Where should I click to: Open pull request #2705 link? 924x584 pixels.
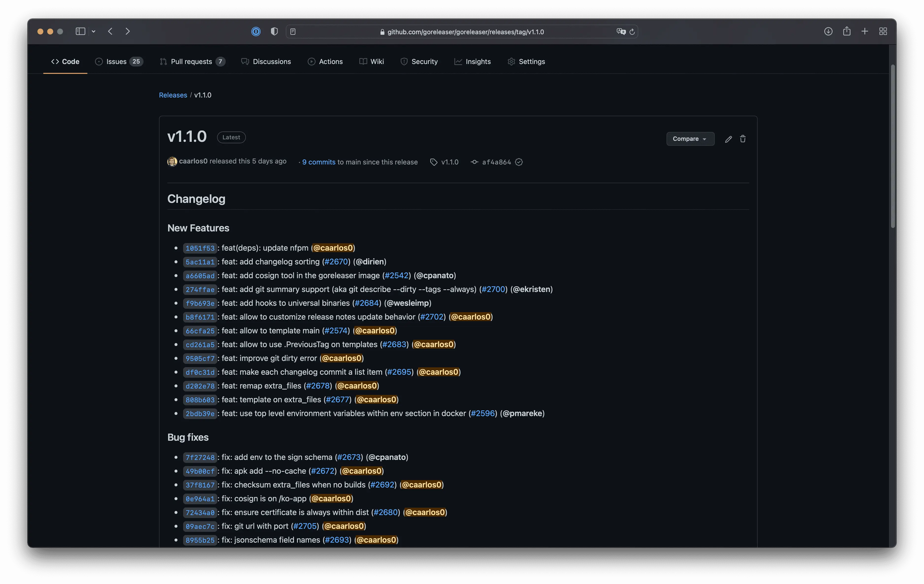point(305,526)
